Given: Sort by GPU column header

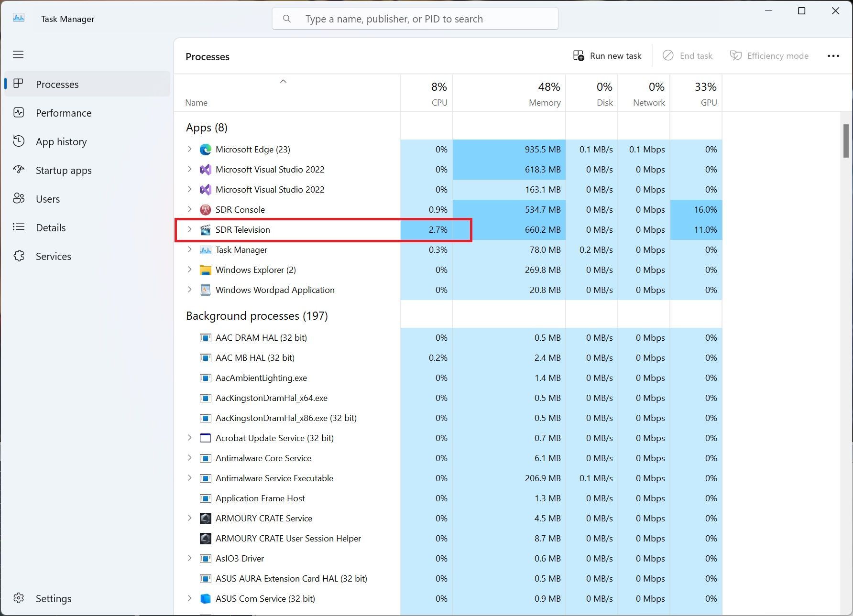Looking at the screenshot, I should tap(696, 93).
